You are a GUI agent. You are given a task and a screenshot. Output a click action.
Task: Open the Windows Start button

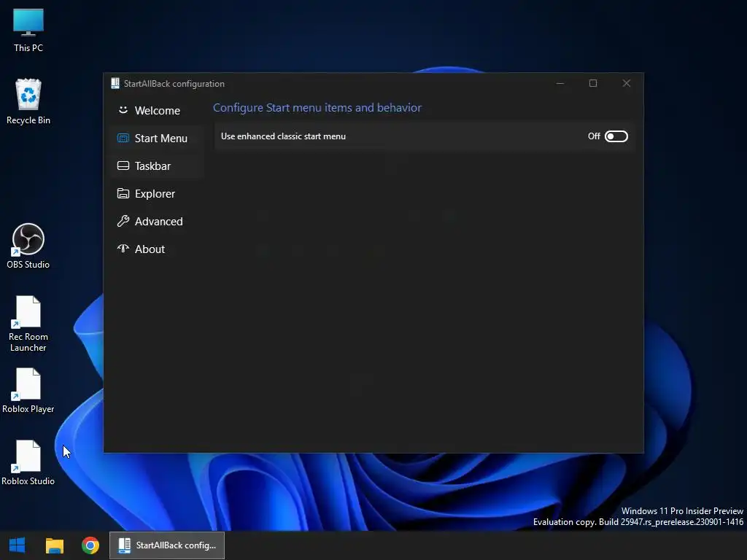(x=18, y=545)
